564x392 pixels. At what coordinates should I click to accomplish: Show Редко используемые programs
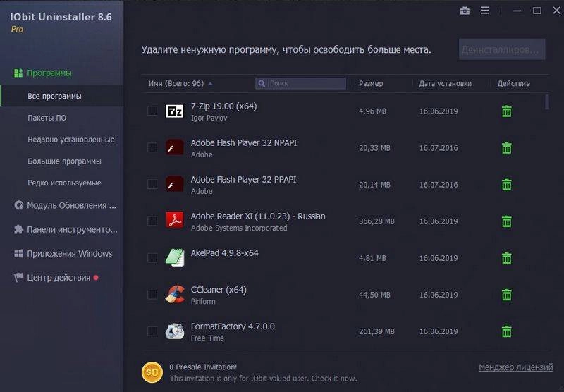pyautogui.click(x=64, y=183)
